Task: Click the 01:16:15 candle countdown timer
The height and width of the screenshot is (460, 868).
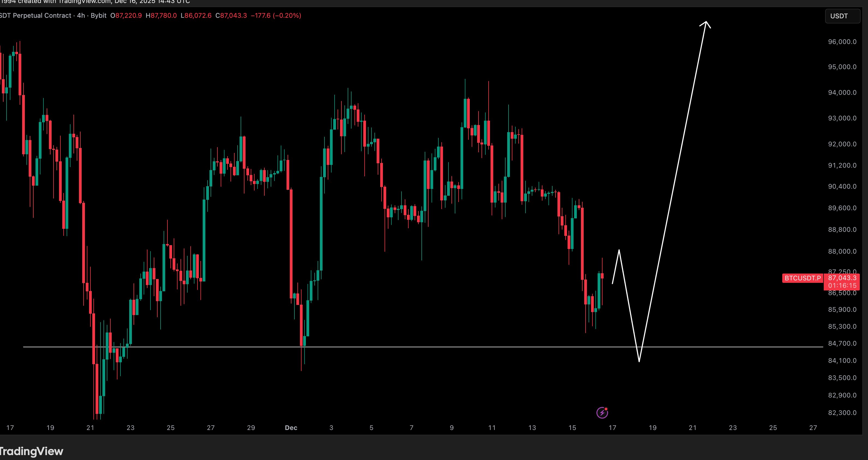Action: 842,286
